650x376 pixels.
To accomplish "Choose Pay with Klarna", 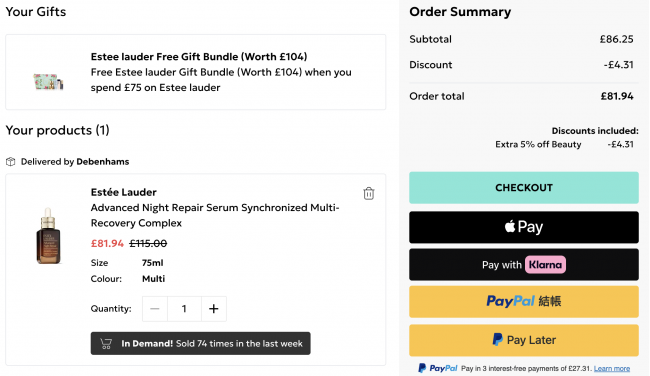I will (524, 264).
